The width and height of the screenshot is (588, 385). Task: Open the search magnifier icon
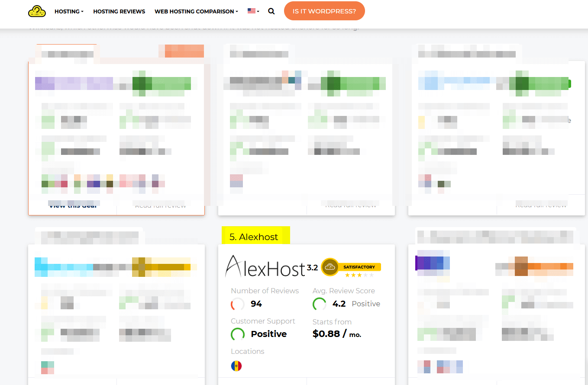point(271,11)
